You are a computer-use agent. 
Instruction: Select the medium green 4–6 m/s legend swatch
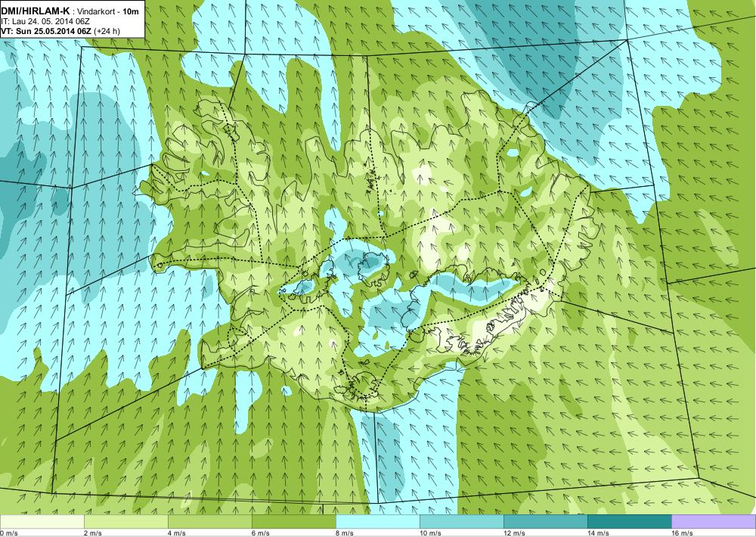209,522
